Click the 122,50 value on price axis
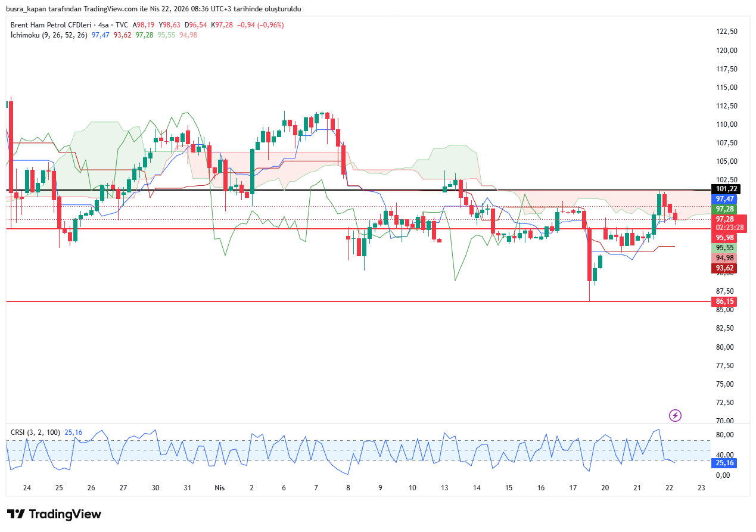The height and width of the screenshot is (532, 756). [x=726, y=32]
